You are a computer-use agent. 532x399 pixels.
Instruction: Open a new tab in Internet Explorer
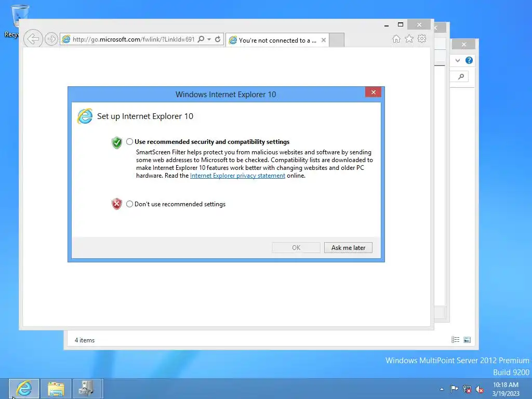337,40
